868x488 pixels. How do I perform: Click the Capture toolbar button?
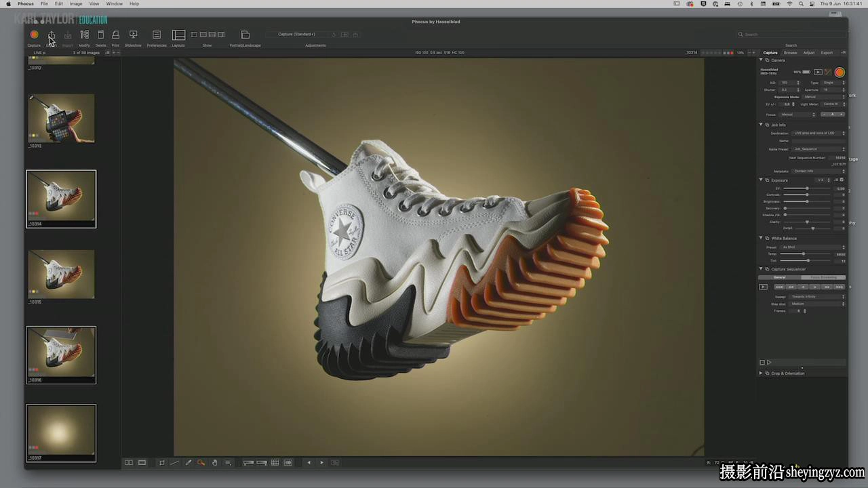point(34,35)
